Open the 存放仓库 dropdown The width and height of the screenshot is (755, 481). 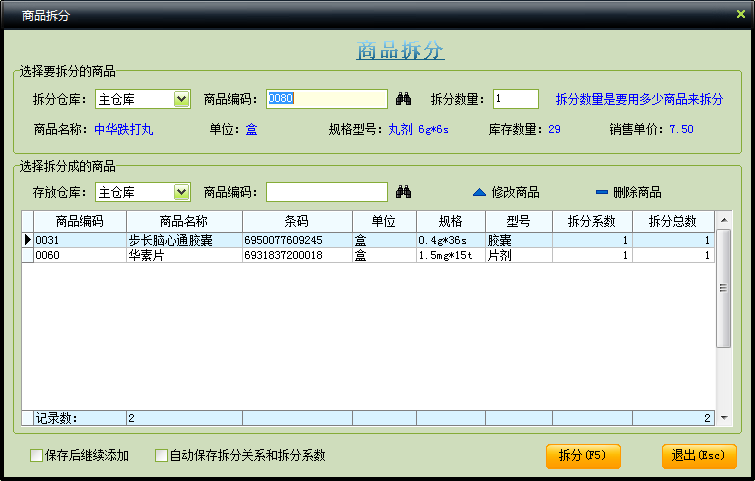pos(182,192)
